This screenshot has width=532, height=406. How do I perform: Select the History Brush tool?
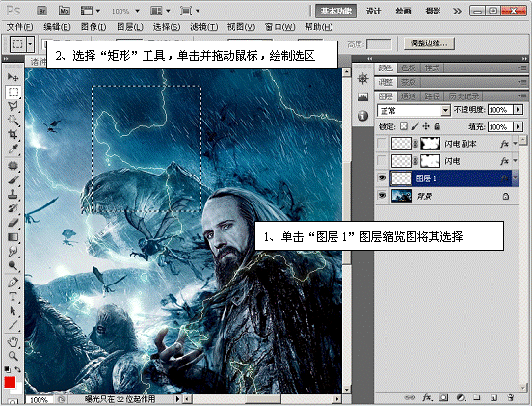[x=13, y=208]
